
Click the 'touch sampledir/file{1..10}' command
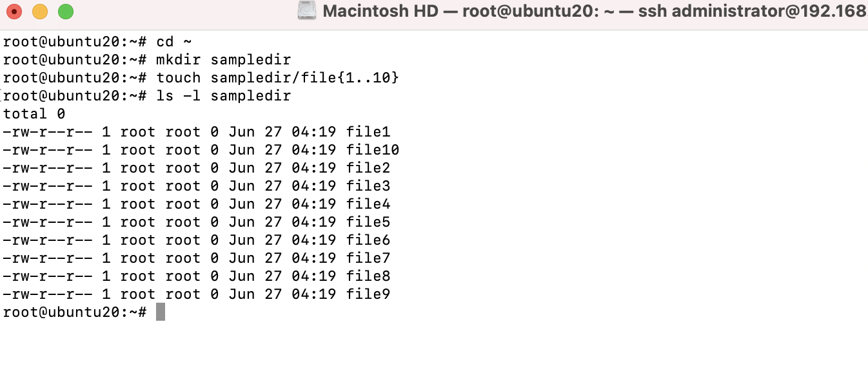point(278,78)
